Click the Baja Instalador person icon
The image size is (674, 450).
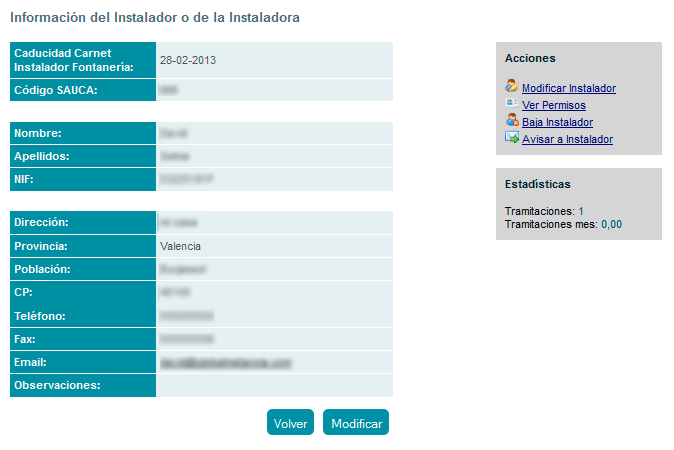pos(512,121)
